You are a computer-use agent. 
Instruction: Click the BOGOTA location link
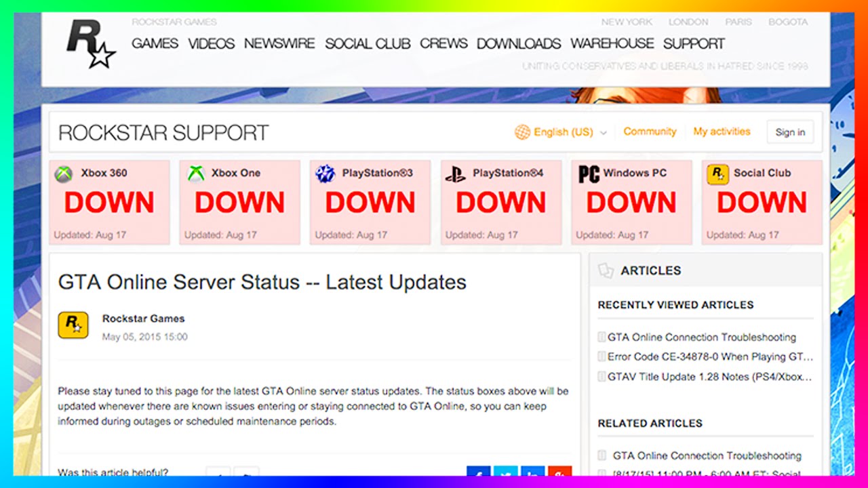point(788,22)
